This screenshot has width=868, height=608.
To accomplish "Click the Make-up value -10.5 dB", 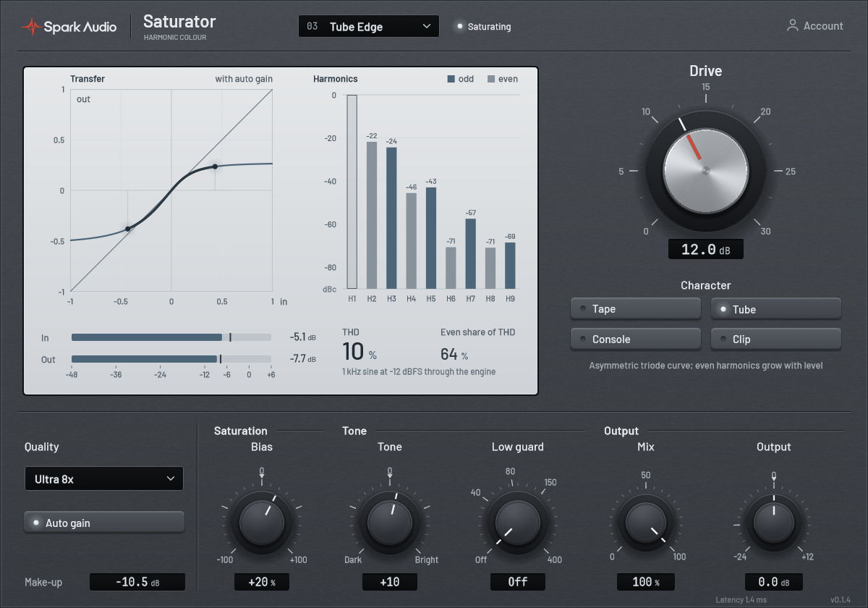I will (x=137, y=582).
